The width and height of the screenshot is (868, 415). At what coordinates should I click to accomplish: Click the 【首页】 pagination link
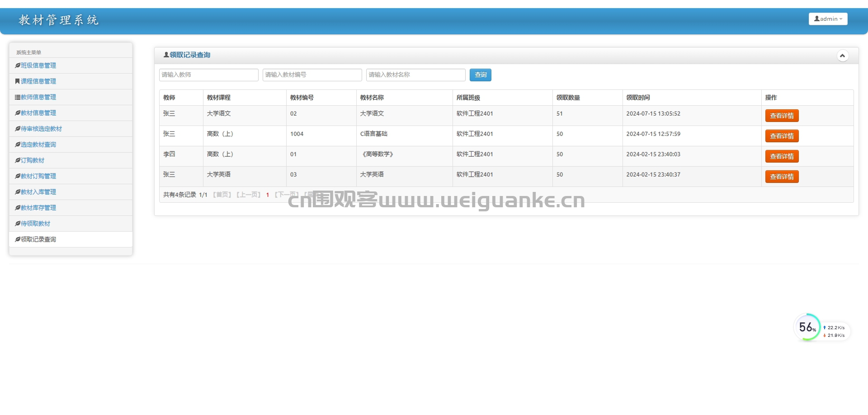click(x=222, y=195)
